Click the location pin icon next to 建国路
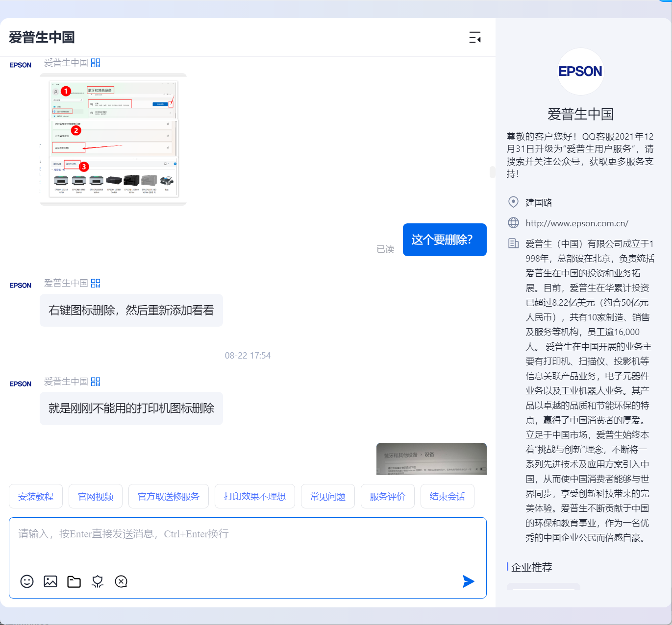This screenshot has width=672, height=625. [513, 202]
